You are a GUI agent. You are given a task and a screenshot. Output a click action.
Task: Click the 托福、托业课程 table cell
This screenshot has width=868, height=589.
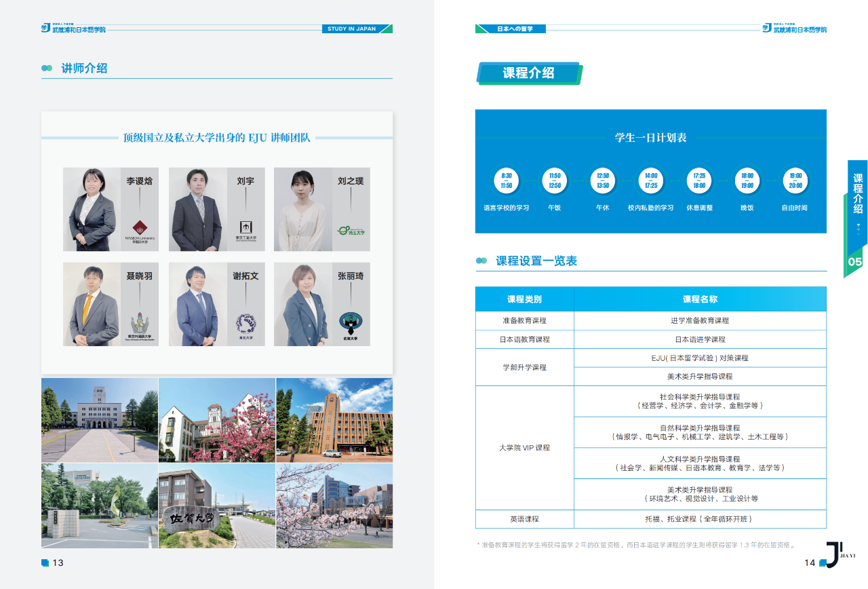point(700,519)
